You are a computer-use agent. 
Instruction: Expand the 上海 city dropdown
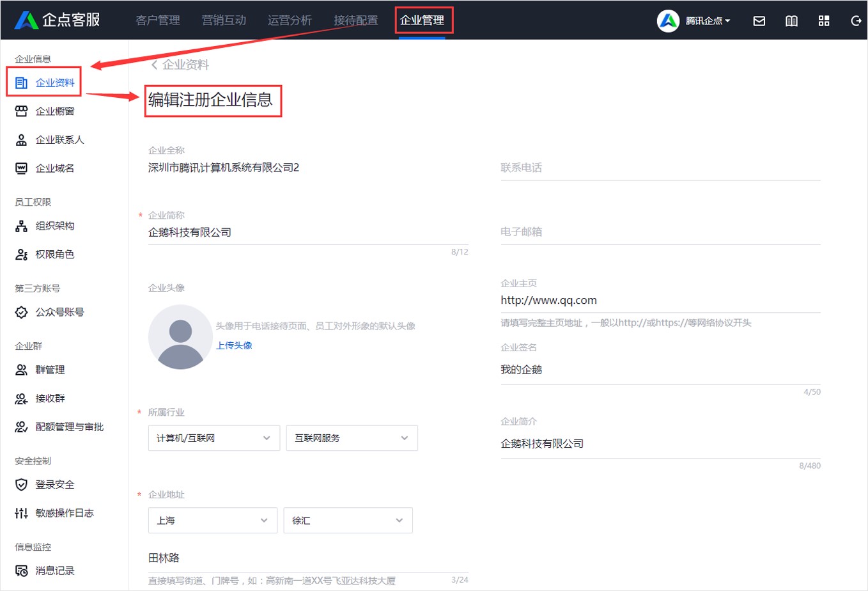tap(212, 520)
